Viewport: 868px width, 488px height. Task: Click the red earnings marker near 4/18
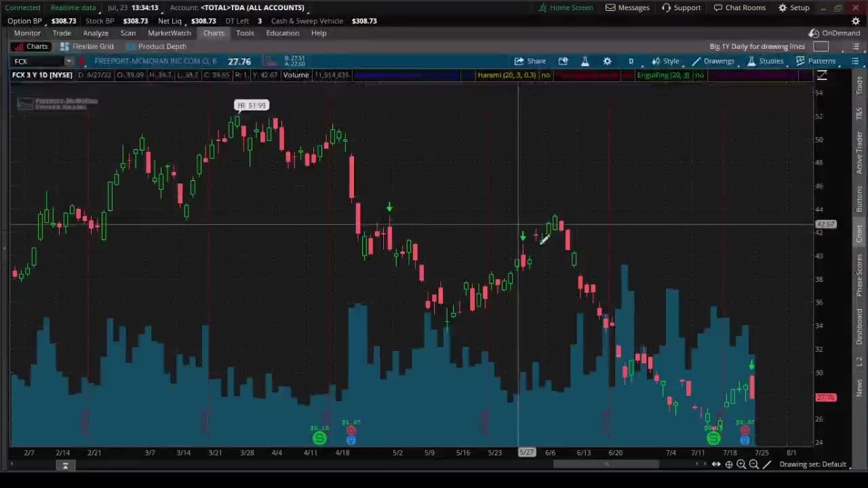pos(351,430)
